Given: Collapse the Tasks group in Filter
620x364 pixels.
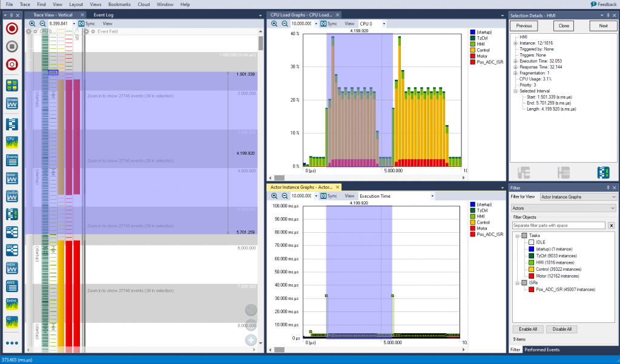Looking at the screenshot, I should 517,236.
